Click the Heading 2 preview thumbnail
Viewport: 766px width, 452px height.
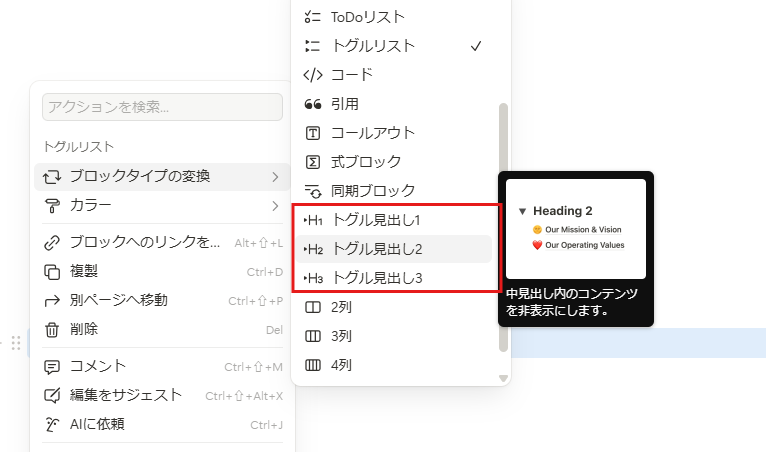(x=575, y=229)
